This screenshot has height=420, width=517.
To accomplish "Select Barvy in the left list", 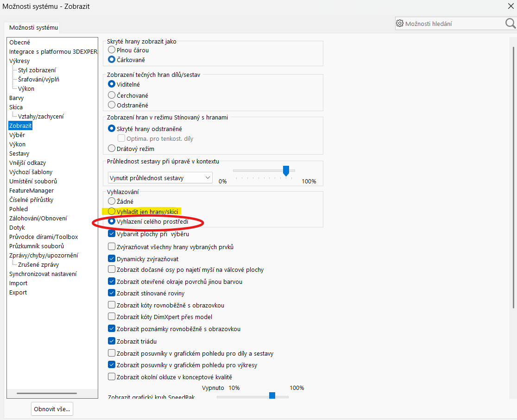I will tap(17, 98).
